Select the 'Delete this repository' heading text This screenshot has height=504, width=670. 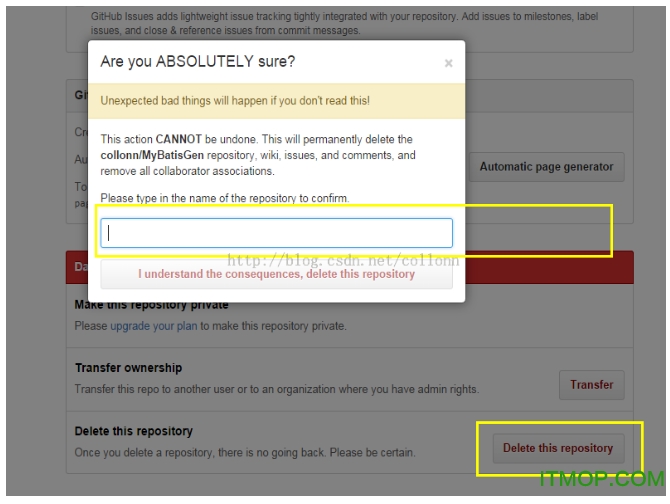click(134, 431)
